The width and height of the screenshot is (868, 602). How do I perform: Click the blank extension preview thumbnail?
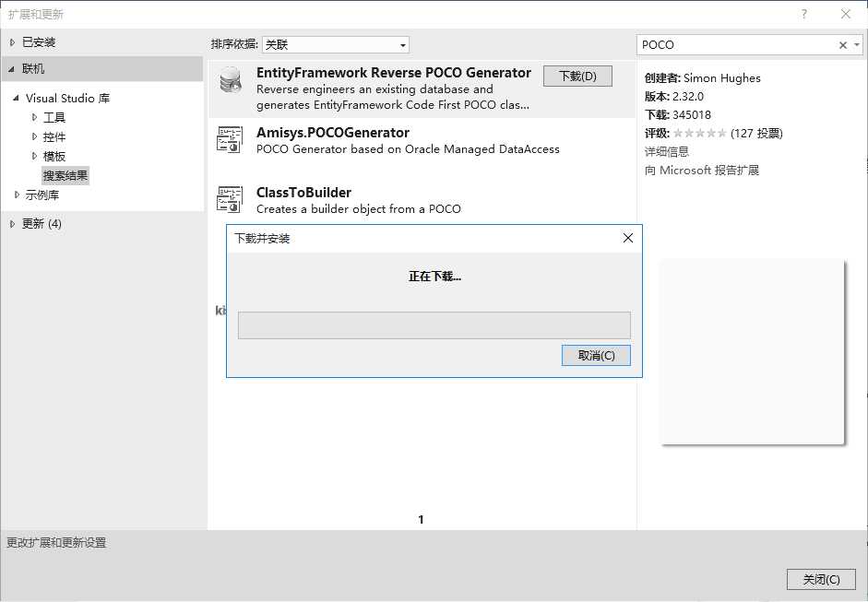click(x=753, y=351)
